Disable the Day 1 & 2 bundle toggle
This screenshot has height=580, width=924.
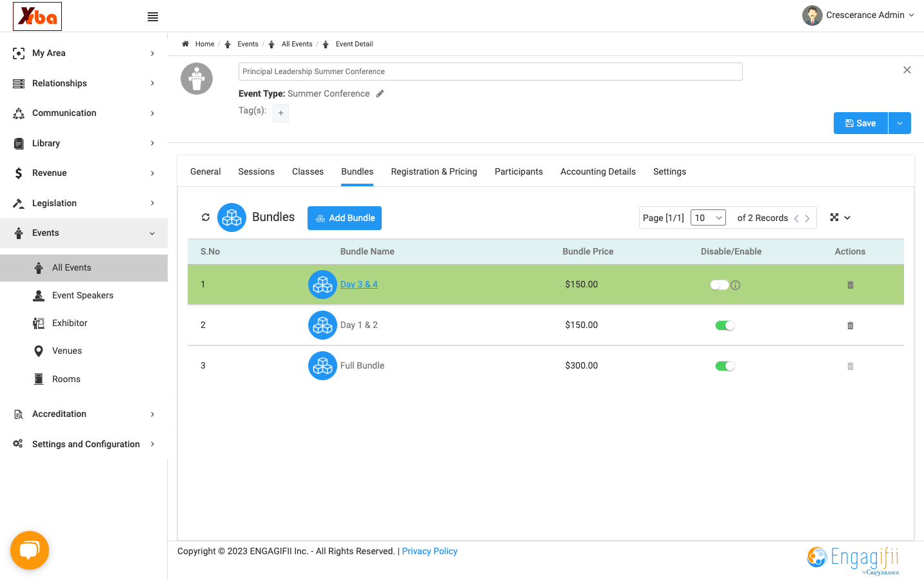(725, 325)
